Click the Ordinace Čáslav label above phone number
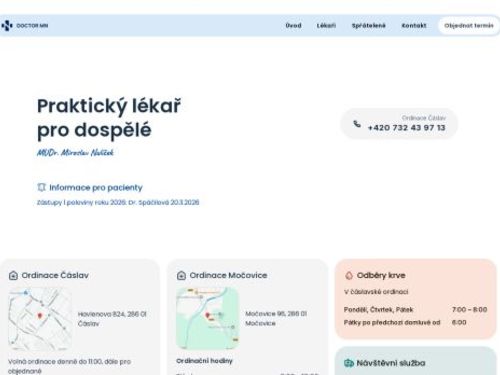The height and width of the screenshot is (375, 500). [423, 118]
